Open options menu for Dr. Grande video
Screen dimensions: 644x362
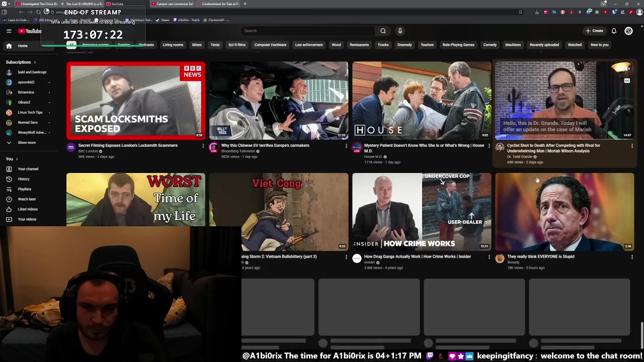pos(632,146)
